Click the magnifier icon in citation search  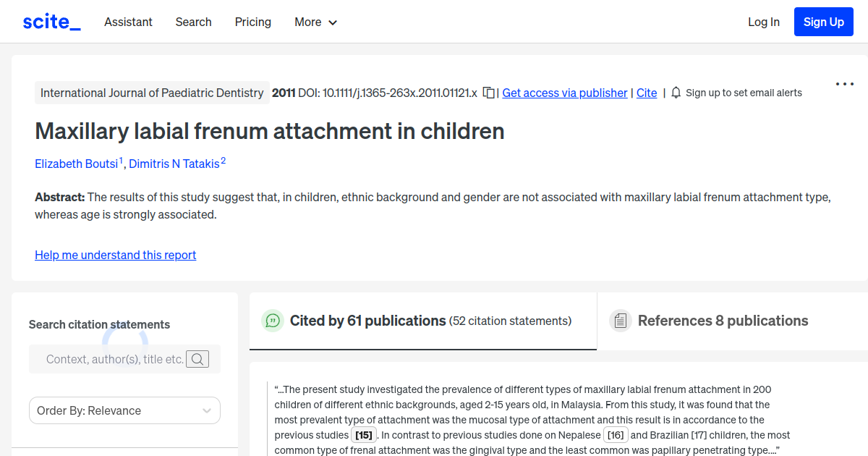[x=197, y=358]
